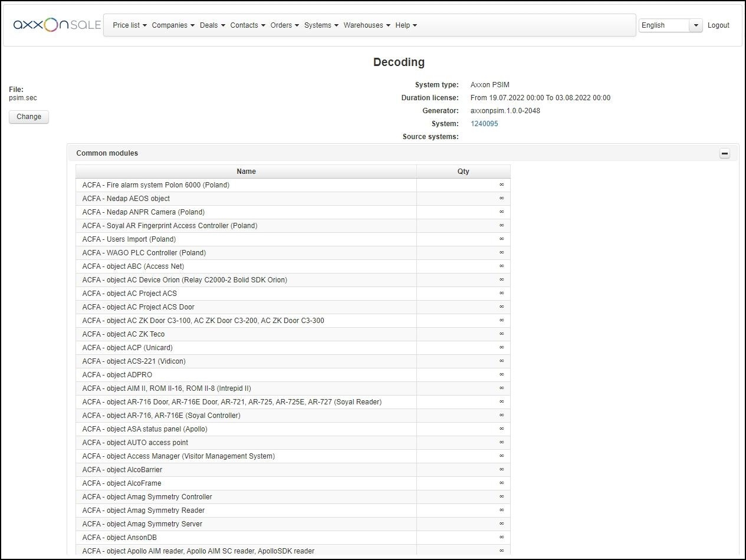
Task: Open the English language dropdown
Action: pyautogui.click(x=671, y=25)
